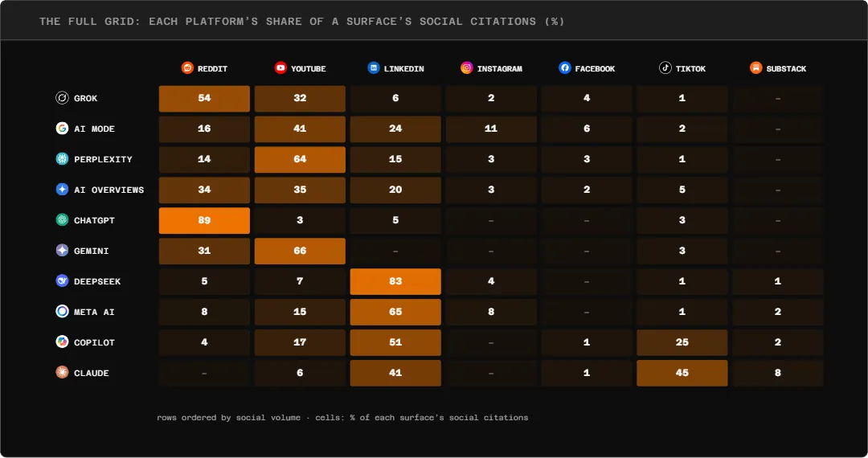Click Perplexity's YouTube cell showing 64
Image resolution: width=868 pixels, height=458 pixels.
[300, 159]
